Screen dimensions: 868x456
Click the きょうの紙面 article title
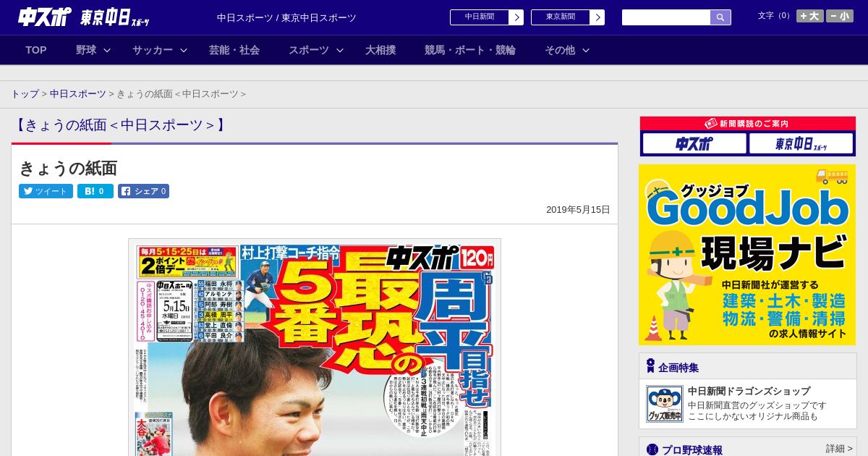point(68,168)
